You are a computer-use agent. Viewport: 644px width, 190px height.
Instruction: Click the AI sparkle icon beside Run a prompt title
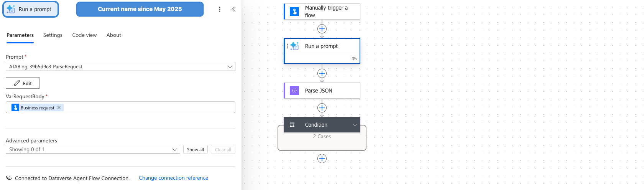click(x=11, y=9)
